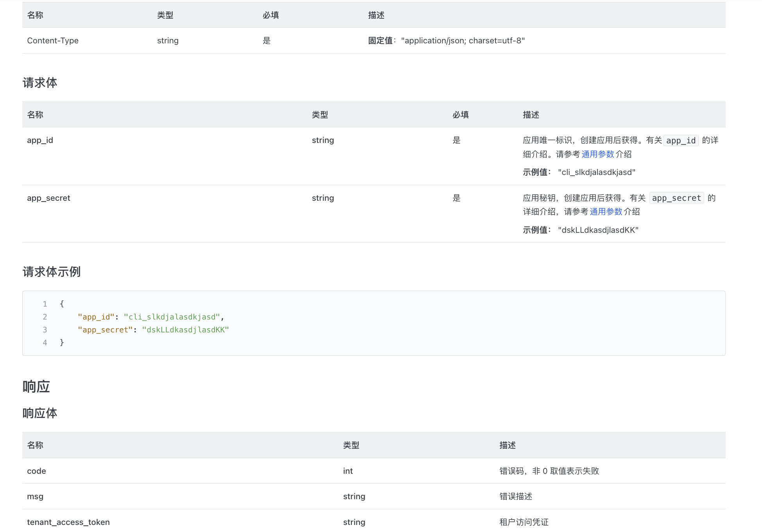Click the tenant_access_token response field
This screenshot has height=532, width=762.
tap(68, 522)
